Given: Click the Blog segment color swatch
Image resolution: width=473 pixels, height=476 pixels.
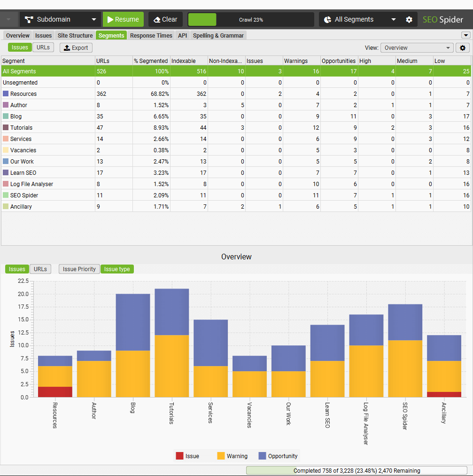Looking at the screenshot, I should pos(6,116).
